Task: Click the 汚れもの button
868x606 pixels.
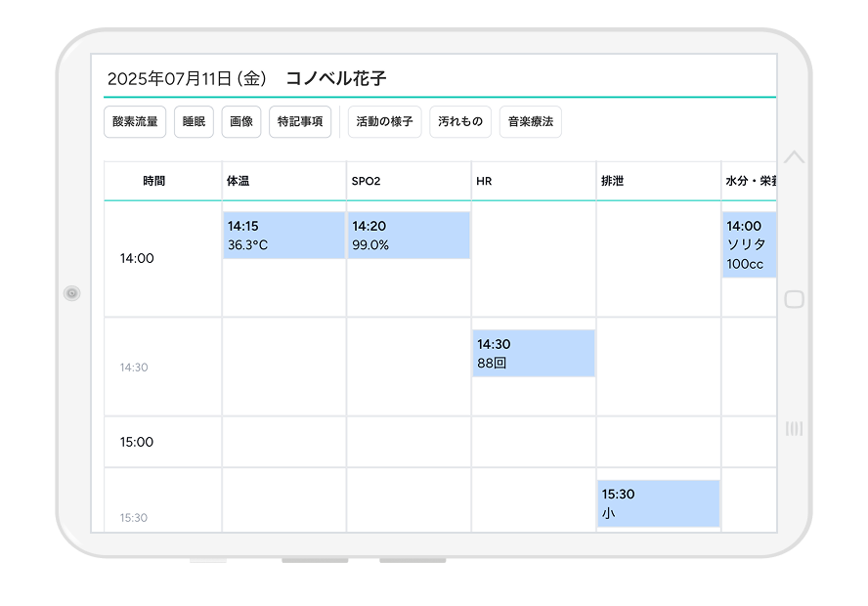Action: click(x=460, y=122)
